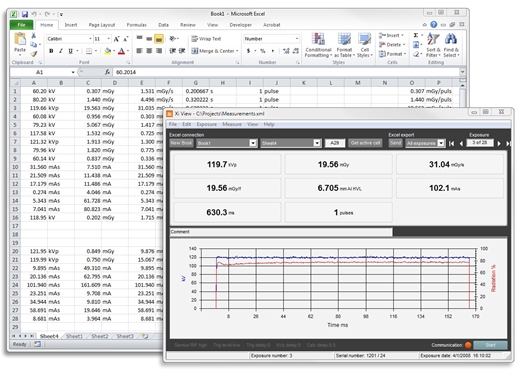532x385 pixels.
Task: Switch to Sheet1 worksheet tab
Action: [74, 336]
